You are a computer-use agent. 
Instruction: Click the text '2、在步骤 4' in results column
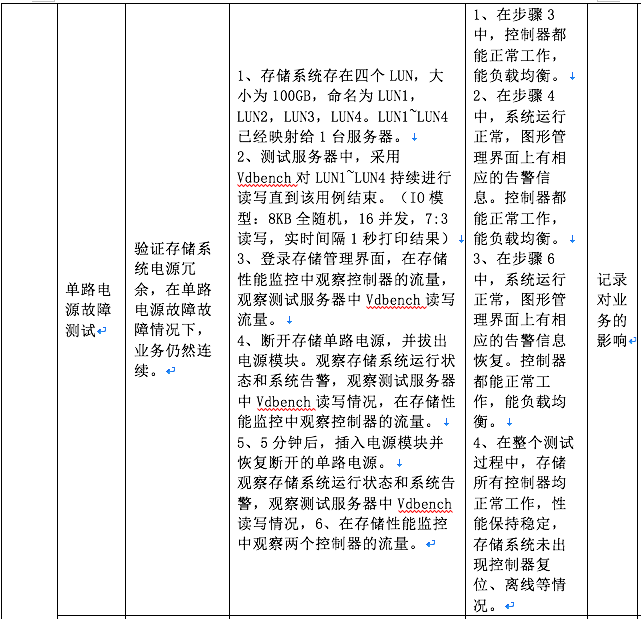[514, 96]
